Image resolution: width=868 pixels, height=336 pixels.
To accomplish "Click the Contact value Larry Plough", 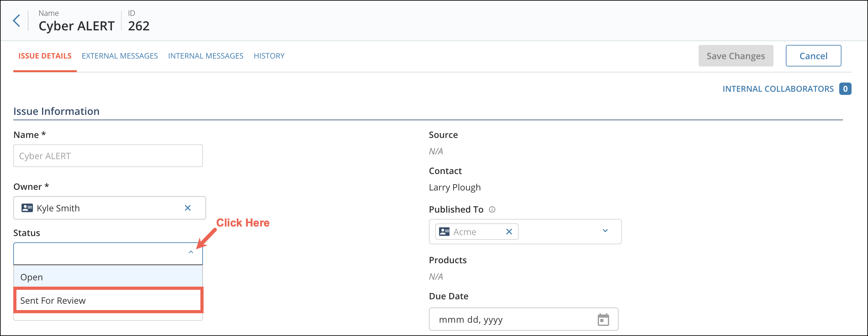I will click(455, 188).
